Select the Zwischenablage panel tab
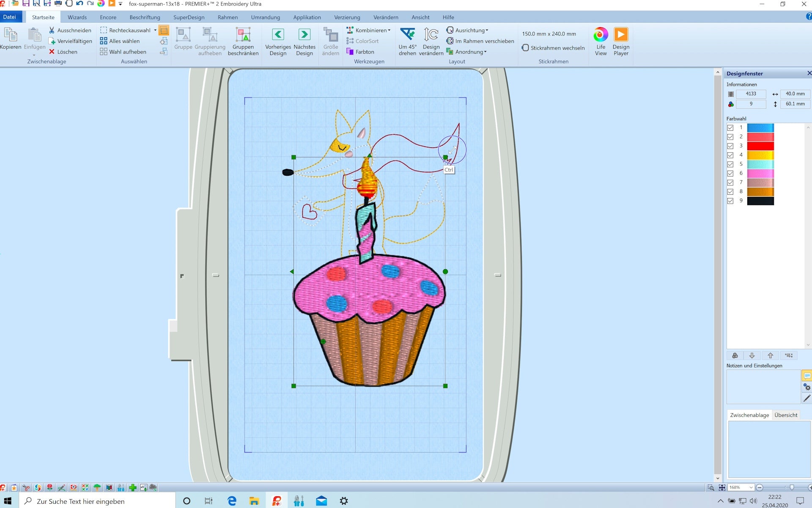Screen dimensions: 812x508 tap(749, 415)
